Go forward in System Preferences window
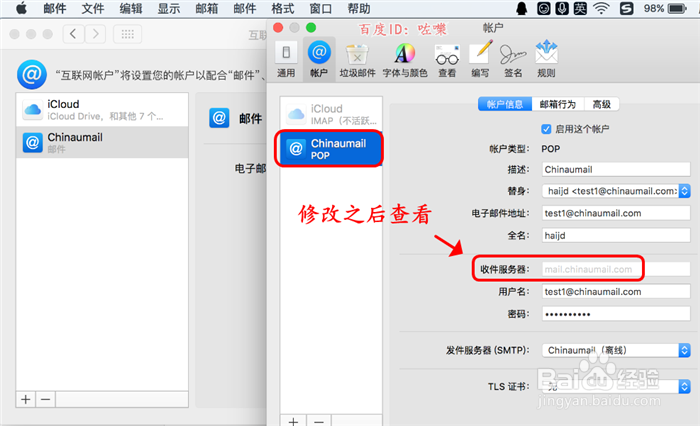700x426 pixels. 95,34
